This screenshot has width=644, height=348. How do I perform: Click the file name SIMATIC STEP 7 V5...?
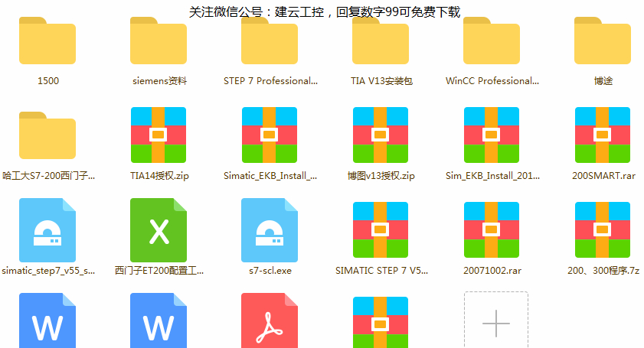coord(381,271)
